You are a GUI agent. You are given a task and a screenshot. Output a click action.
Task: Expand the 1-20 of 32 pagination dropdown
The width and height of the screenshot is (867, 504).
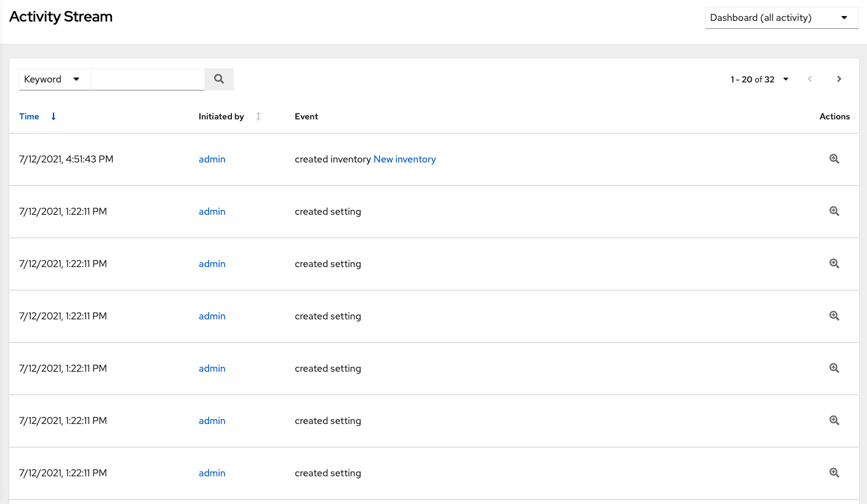point(786,79)
